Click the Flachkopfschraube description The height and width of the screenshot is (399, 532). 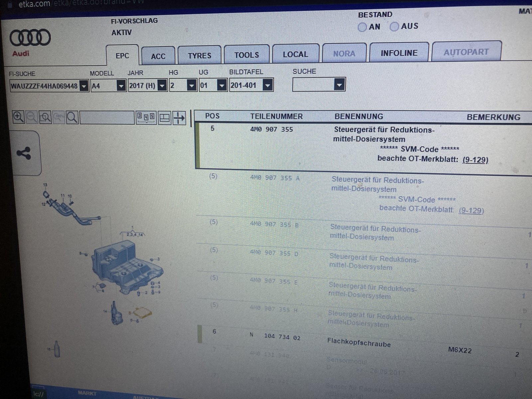(359, 342)
